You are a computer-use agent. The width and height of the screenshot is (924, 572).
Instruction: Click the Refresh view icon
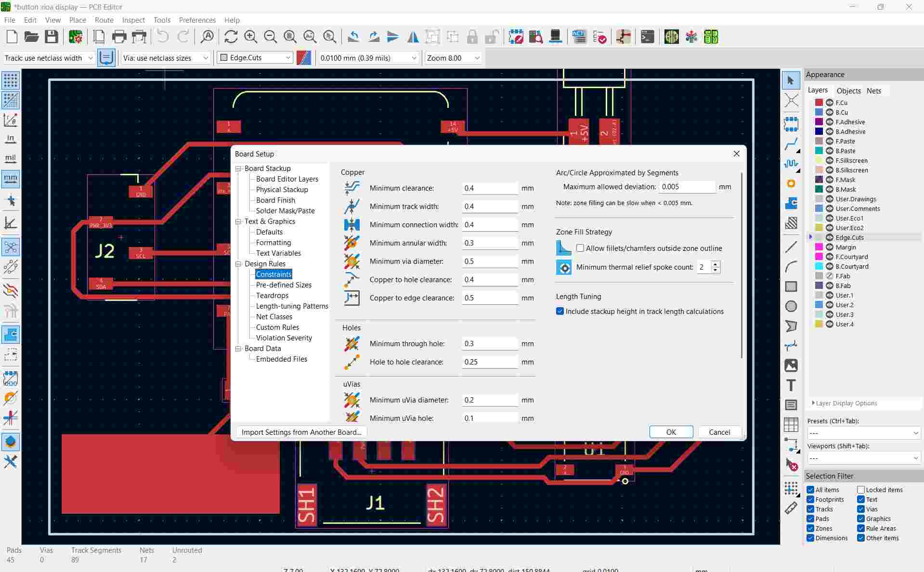pos(231,37)
